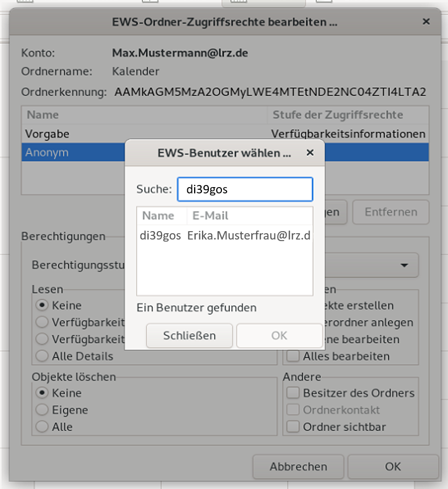The width and height of the screenshot is (448, 489).
Task: Choose Eigene under Objekte löschen
Action: pos(41,410)
